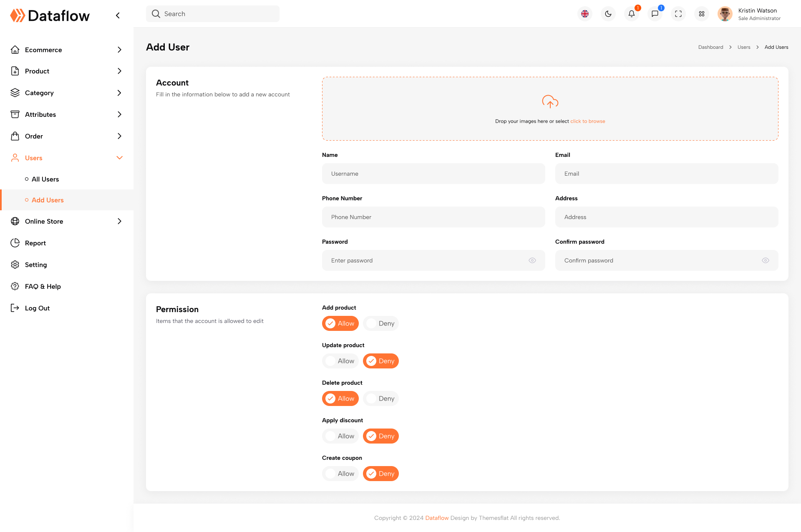Navigate to FAQ & Help
801x532 pixels.
(43, 286)
